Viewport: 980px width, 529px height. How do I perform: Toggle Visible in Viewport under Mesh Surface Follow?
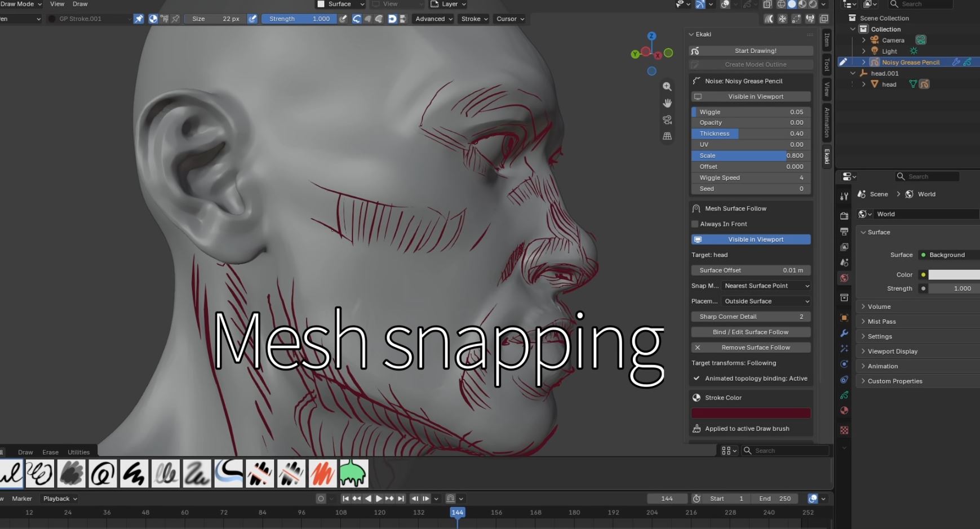click(751, 239)
